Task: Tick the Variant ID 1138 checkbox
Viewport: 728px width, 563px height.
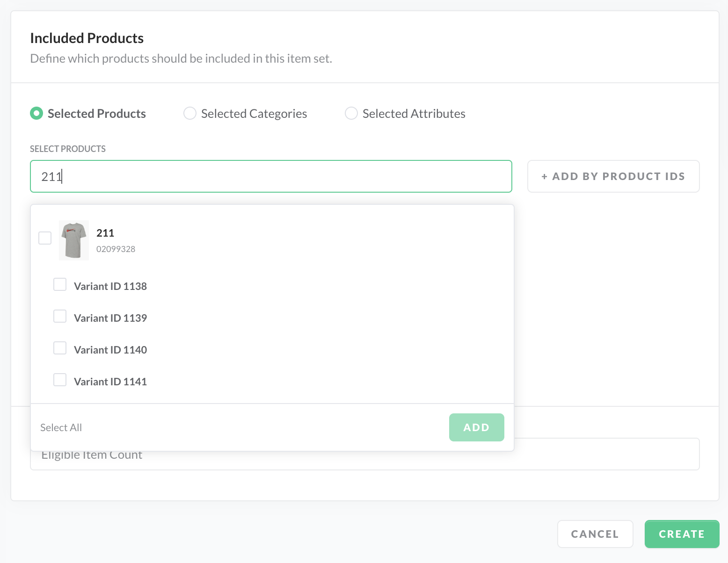Action: coord(60,285)
